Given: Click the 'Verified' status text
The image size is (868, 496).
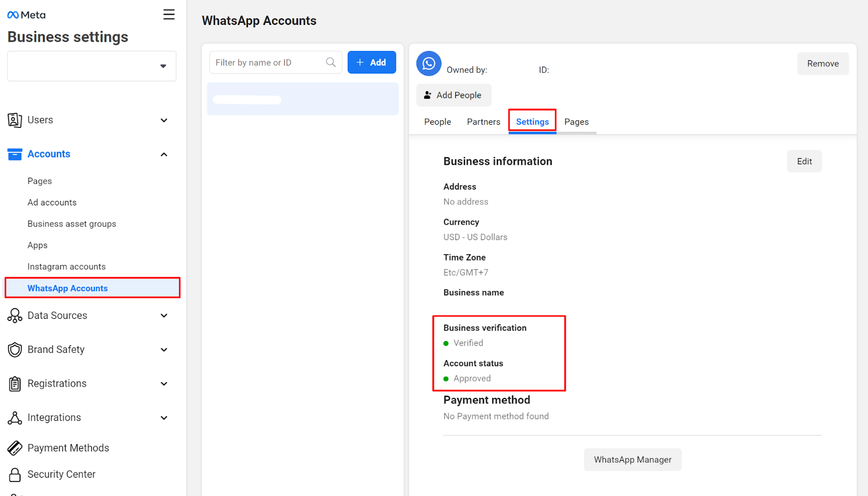Looking at the screenshot, I should (468, 343).
